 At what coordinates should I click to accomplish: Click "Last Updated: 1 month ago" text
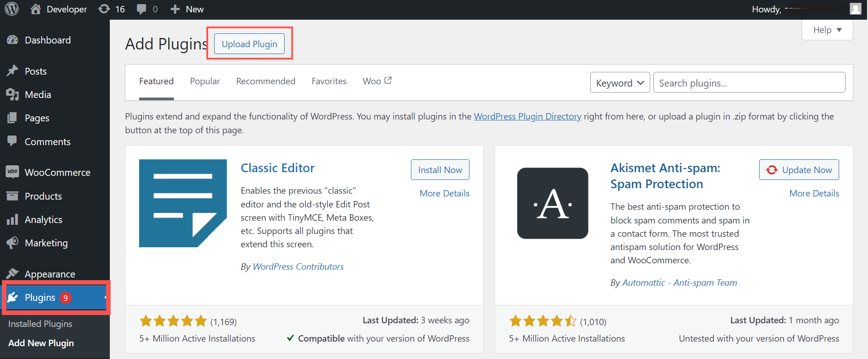click(x=785, y=320)
